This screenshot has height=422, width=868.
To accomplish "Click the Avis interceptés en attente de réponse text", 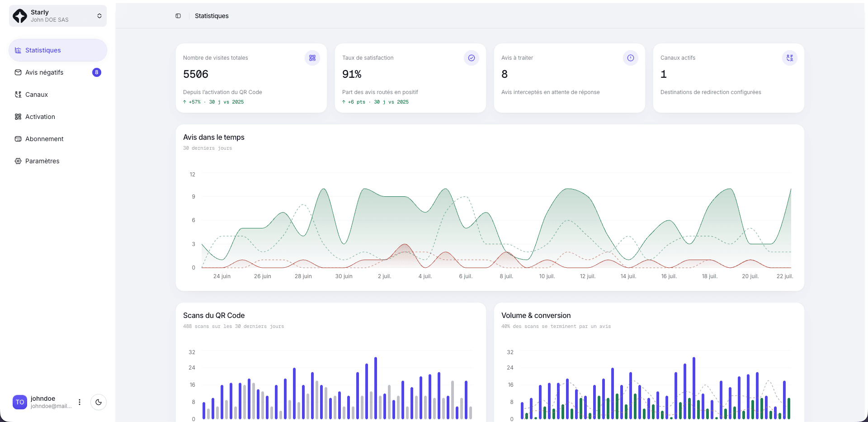I will [x=551, y=92].
